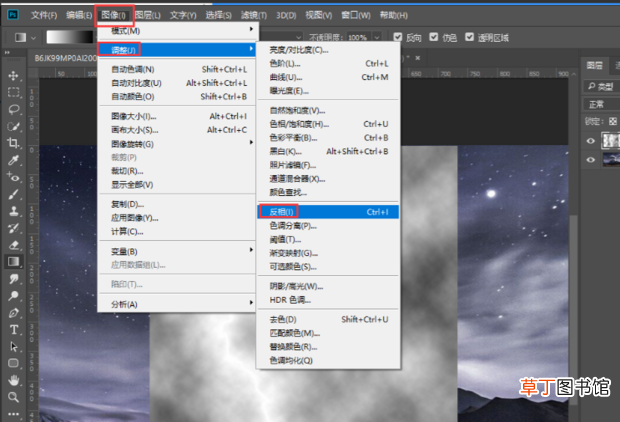Select the Move tool
The width and height of the screenshot is (620, 422).
click(x=13, y=76)
